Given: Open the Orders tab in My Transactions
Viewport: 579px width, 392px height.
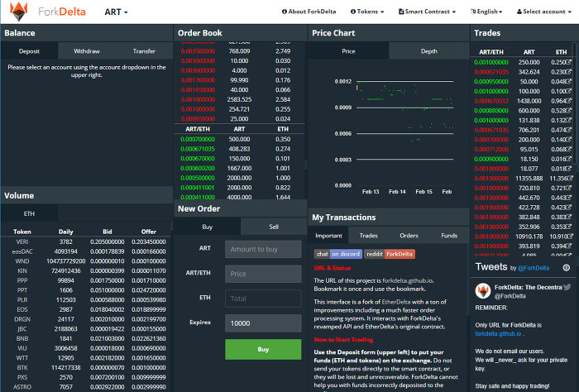Looking at the screenshot, I should click(409, 236).
